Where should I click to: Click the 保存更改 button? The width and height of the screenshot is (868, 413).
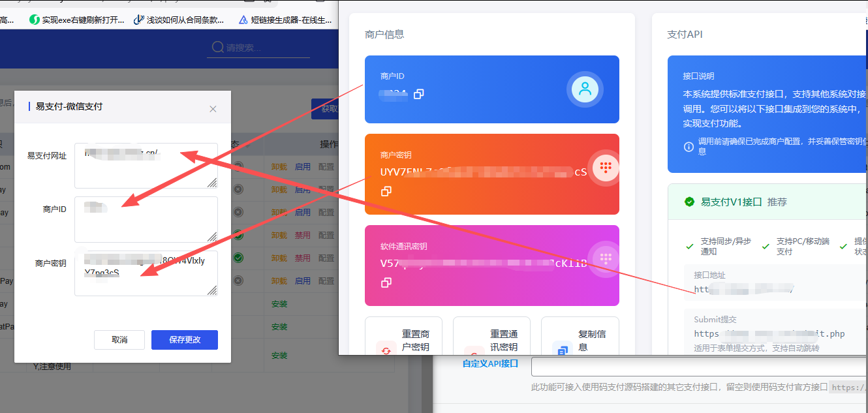184,339
